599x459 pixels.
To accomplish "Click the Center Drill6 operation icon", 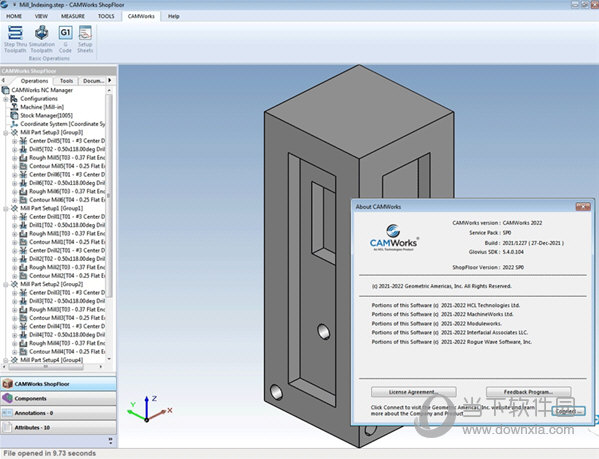I will point(23,174).
